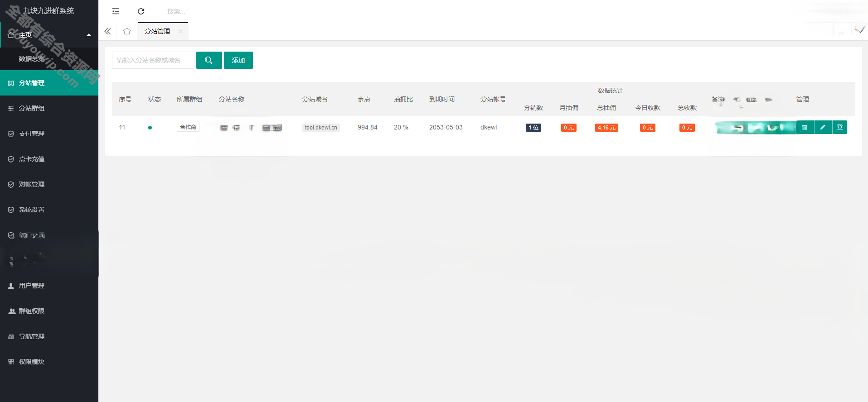Click 支付管理 shield icon
This screenshot has width=868, height=402.
(x=11, y=134)
